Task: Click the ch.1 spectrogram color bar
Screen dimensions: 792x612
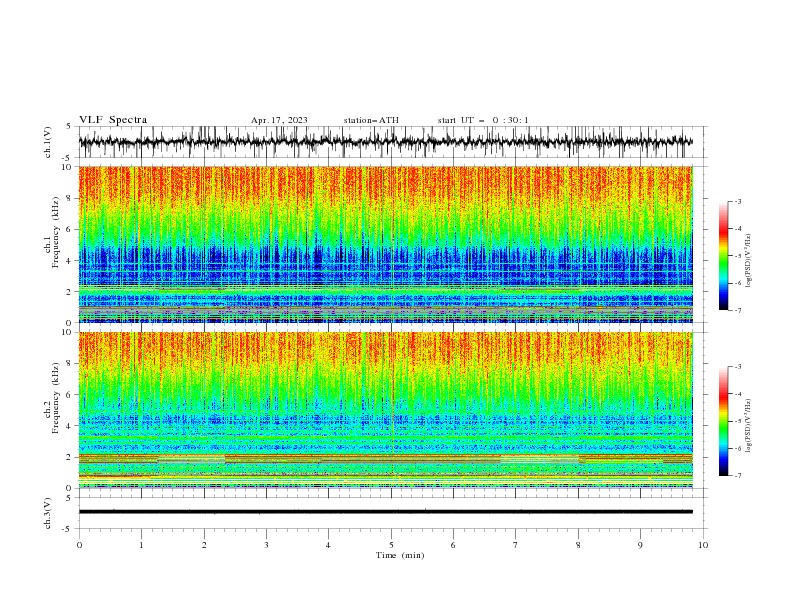Action: click(x=724, y=256)
